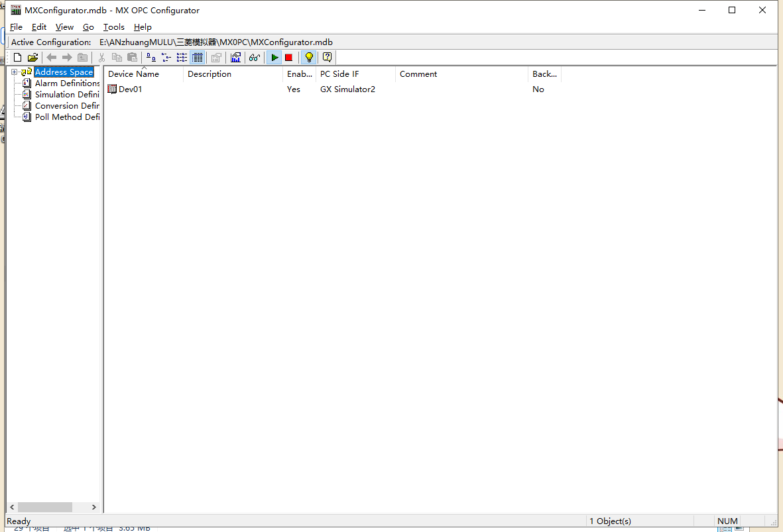783x532 pixels.
Task: Go forward with the right arrow icon
Action: [x=67, y=58]
